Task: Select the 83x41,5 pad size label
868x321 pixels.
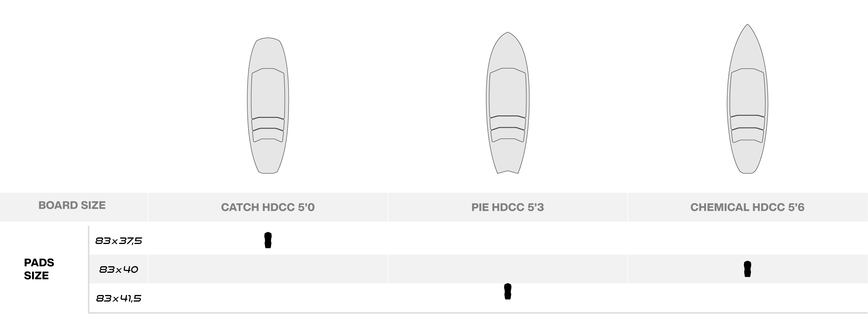Action: (x=118, y=298)
